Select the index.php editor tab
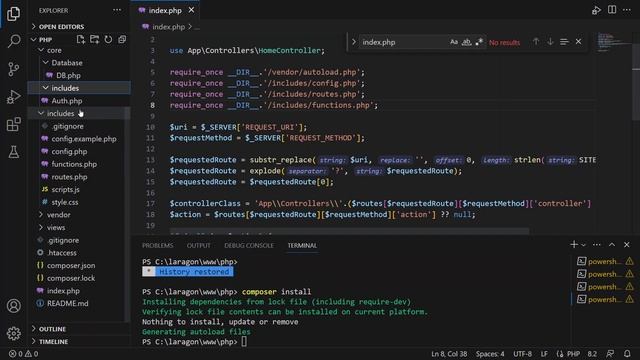640x360 pixels. coord(165,10)
